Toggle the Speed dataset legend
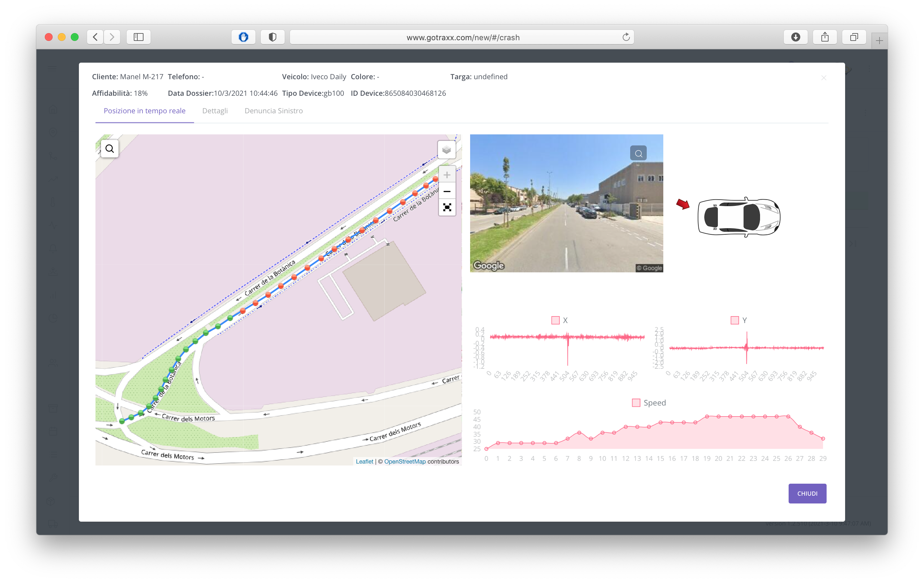The height and width of the screenshot is (583, 924). (649, 403)
